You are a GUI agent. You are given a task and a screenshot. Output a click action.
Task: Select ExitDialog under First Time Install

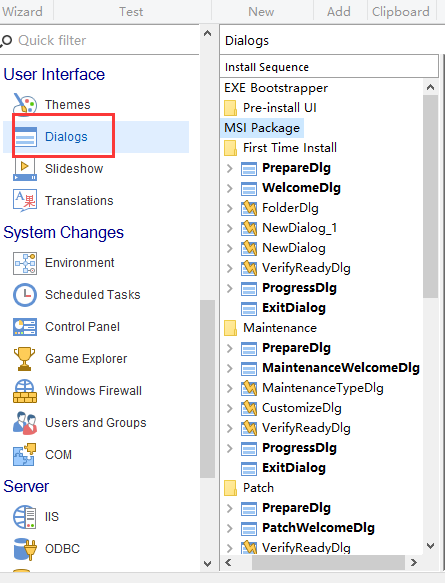click(x=294, y=308)
